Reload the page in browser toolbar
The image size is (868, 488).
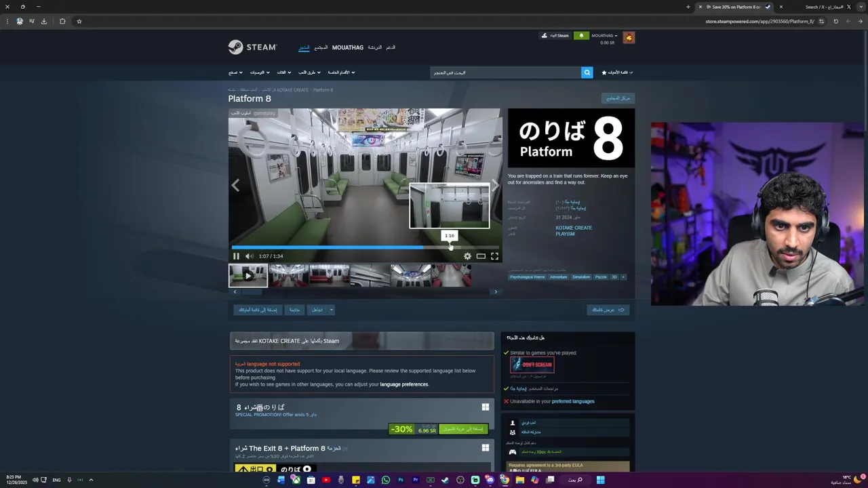click(x=835, y=21)
